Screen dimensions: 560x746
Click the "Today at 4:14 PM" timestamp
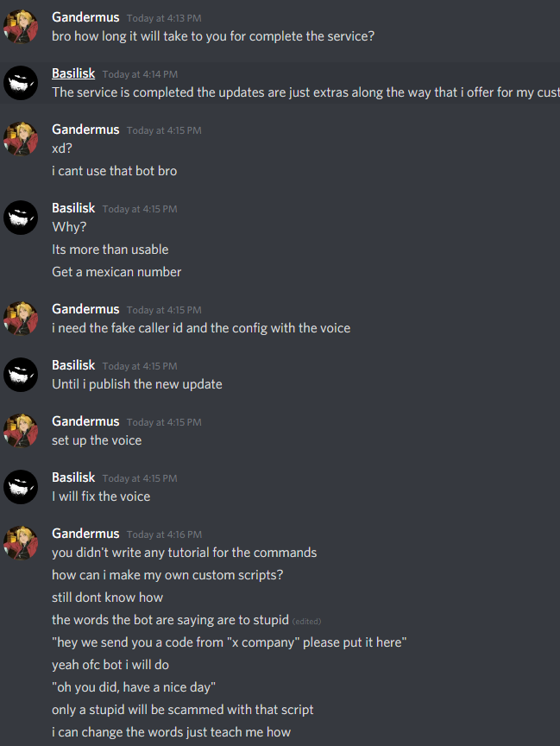point(140,74)
